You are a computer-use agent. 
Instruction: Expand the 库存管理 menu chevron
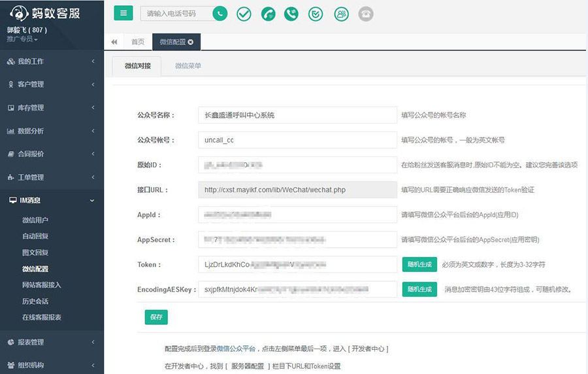[x=93, y=108]
